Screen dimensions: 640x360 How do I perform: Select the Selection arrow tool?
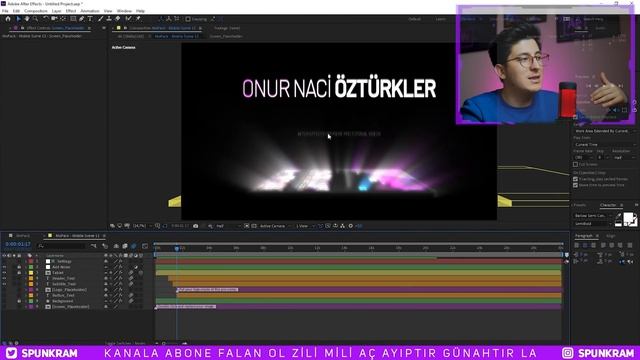click(18, 19)
